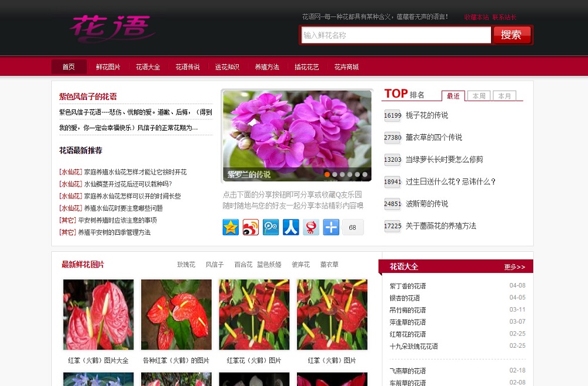Open 家庭养水仙花怎样可以开的时间长些 article

click(132, 196)
